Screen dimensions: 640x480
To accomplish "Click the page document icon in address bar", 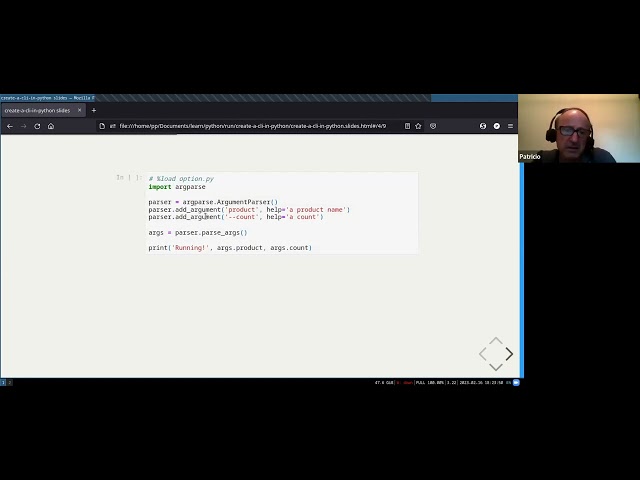I will [x=102, y=126].
